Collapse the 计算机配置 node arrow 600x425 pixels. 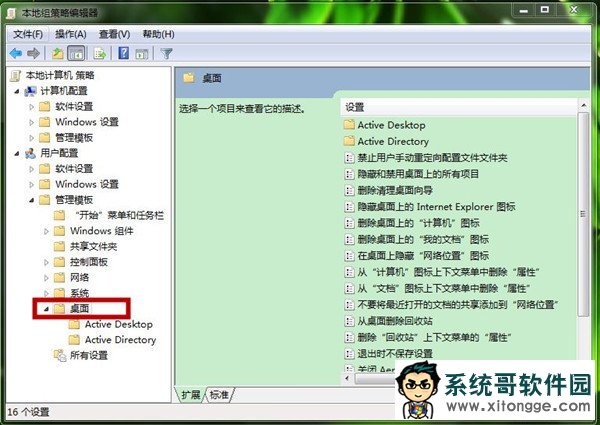17,91
